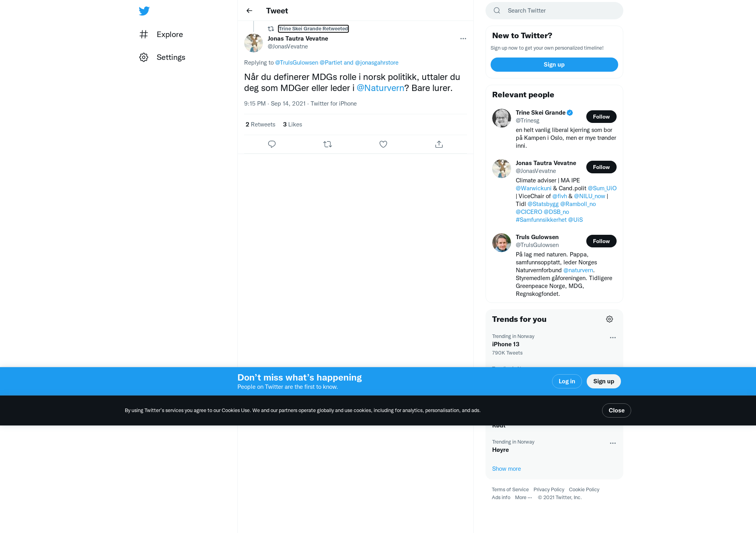The image size is (756, 533).
Task: Open the @Naturvern mention link
Action: pos(380,88)
